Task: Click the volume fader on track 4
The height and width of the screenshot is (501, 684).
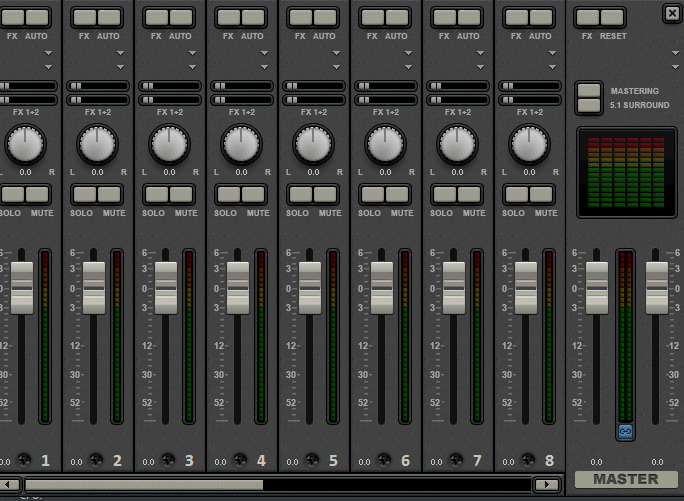Action: tap(238, 287)
